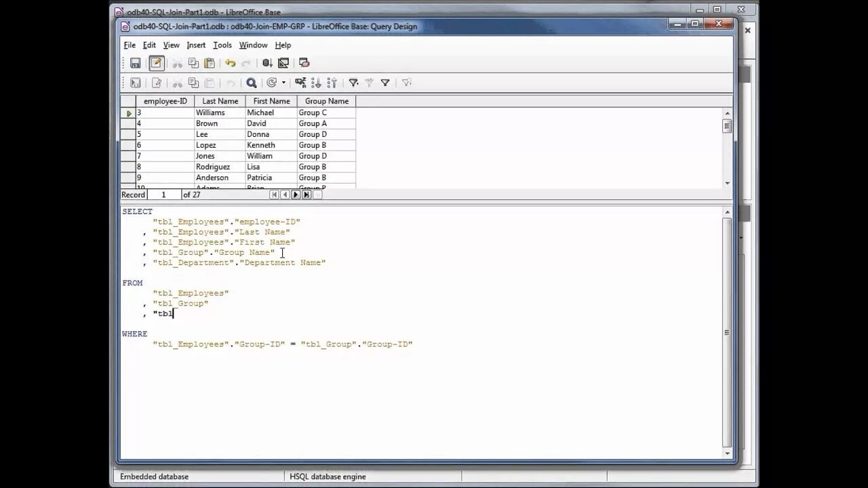Select the Patricia first name cell

271,178
